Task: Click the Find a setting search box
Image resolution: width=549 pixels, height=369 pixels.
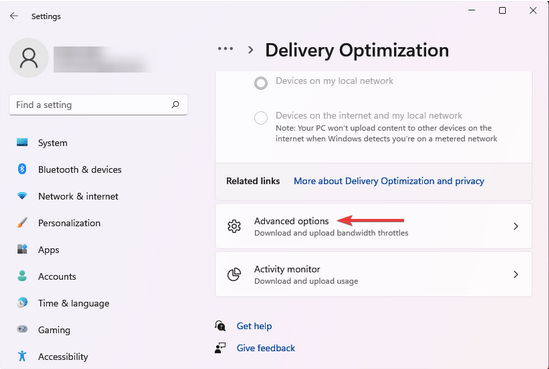Action: click(x=98, y=105)
